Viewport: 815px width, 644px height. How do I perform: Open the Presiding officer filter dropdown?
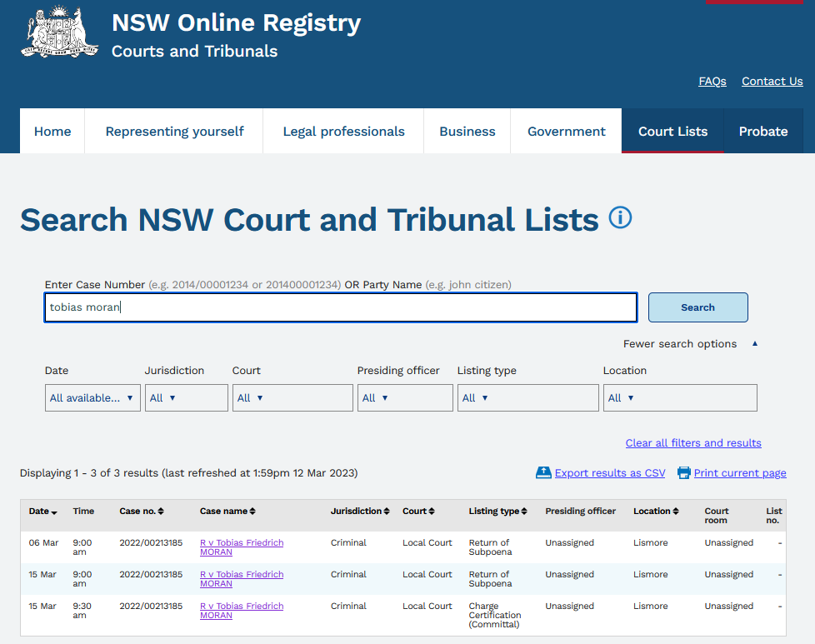point(405,397)
